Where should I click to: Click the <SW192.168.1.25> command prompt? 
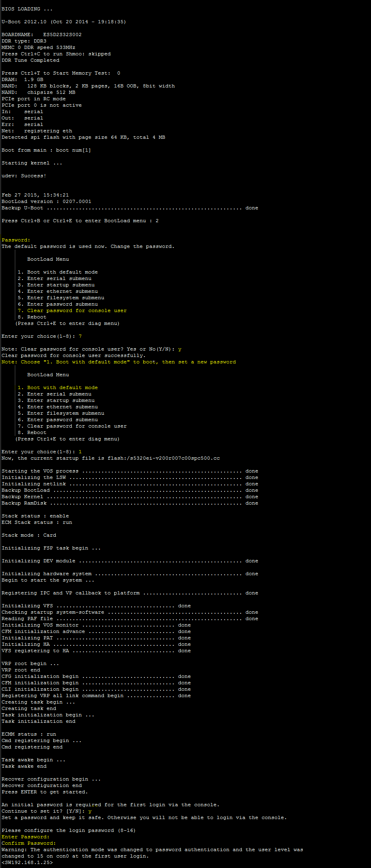click(27, 862)
